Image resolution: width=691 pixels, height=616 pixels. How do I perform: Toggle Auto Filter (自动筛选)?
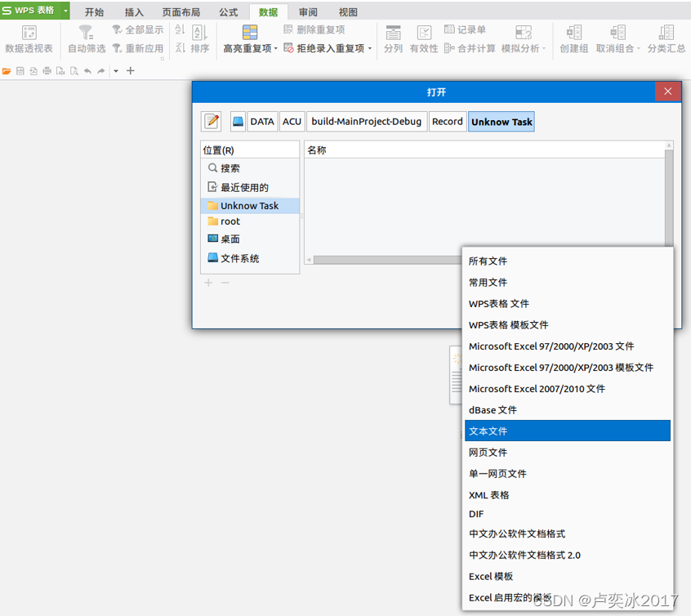[87, 38]
